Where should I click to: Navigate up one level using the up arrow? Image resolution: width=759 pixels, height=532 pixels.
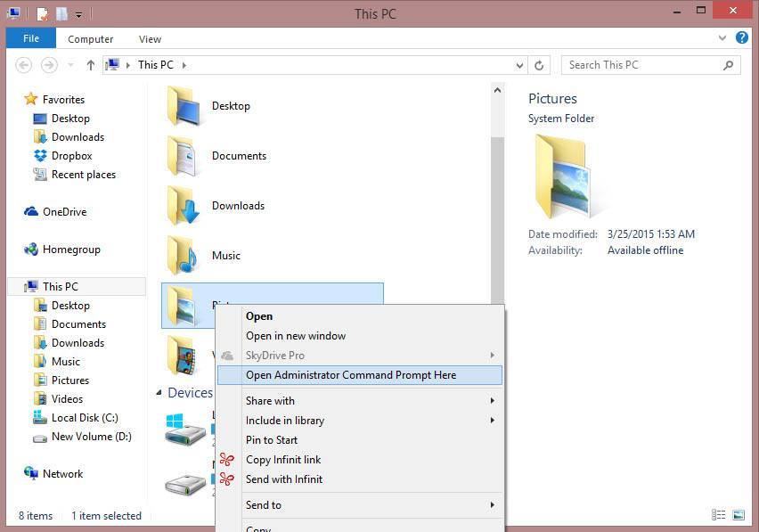click(90, 64)
